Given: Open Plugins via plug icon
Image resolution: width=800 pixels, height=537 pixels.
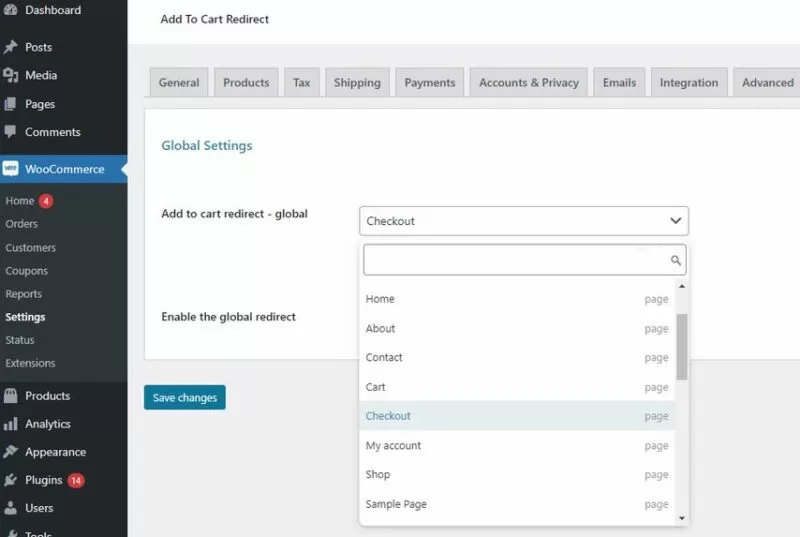Looking at the screenshot, I should tap(10, 480).
